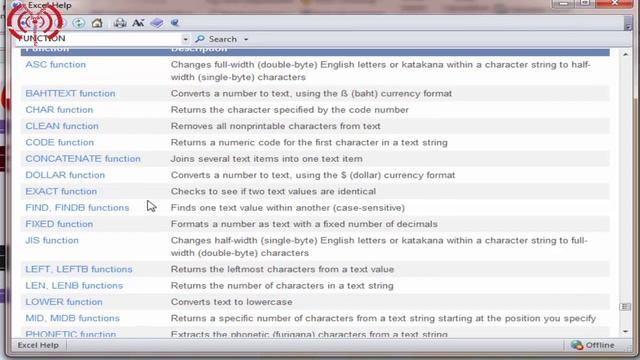Click text 'Checks to see if two text values are identical'
Image resolution: width=640 pixels, height=360 pixels.
(273, 191)
